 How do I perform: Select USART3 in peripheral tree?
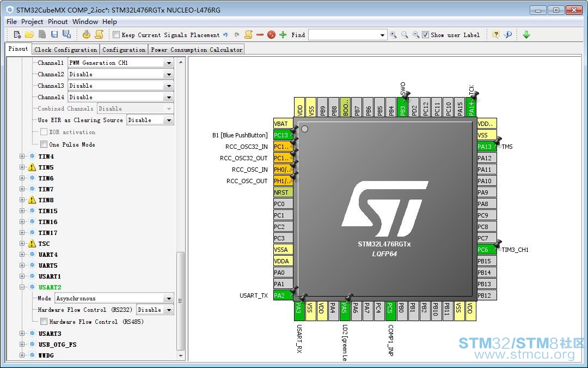coord(50,334)
